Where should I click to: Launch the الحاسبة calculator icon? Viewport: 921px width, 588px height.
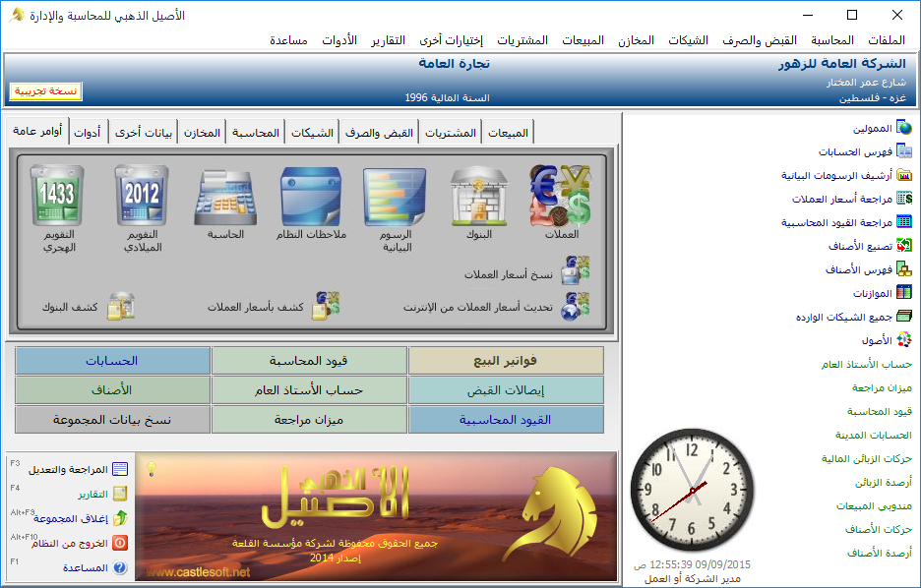[225, 198]
